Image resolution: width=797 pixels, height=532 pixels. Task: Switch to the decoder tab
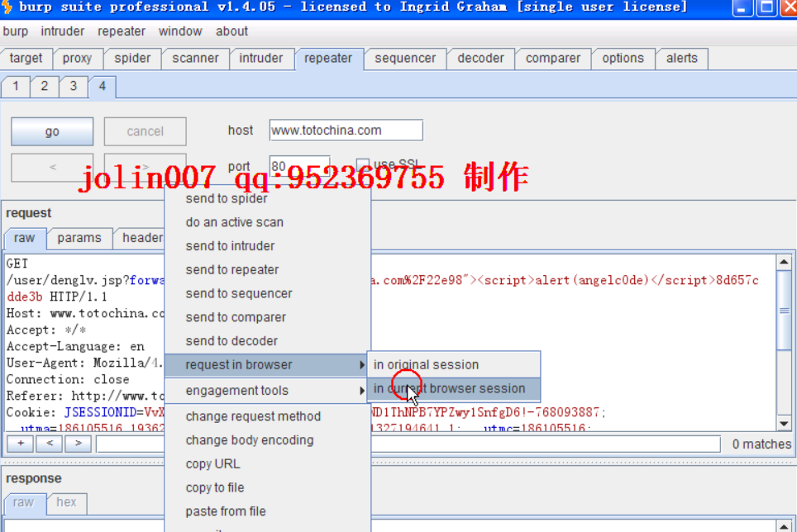pyautogui.click(x=481, y=59)
